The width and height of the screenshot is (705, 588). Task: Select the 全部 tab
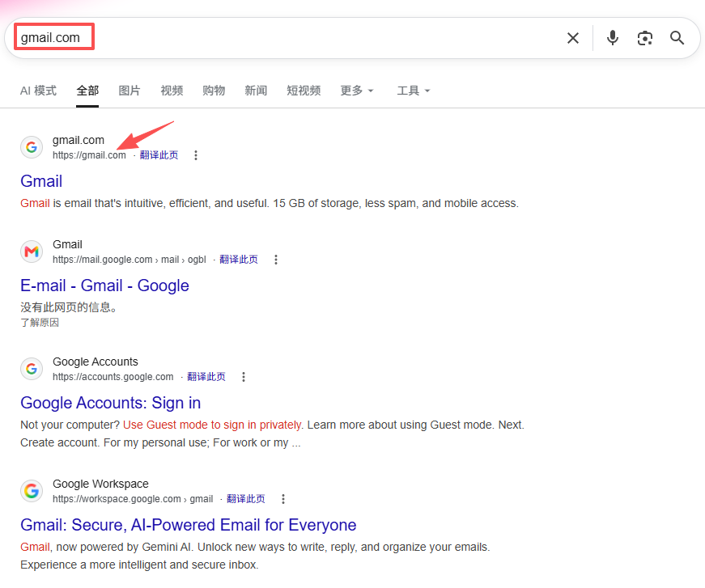point(87,91)
